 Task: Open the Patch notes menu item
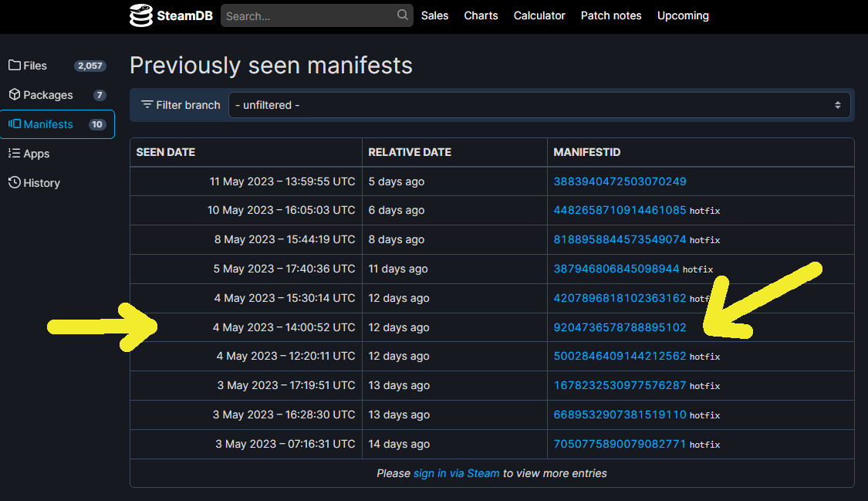click(x=611, y=15)
